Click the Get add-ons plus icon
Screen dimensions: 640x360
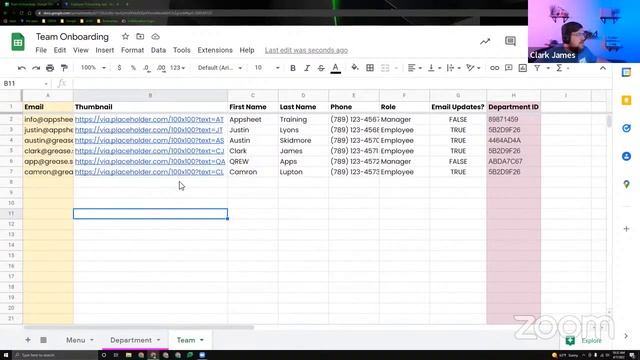pos(626,229)
